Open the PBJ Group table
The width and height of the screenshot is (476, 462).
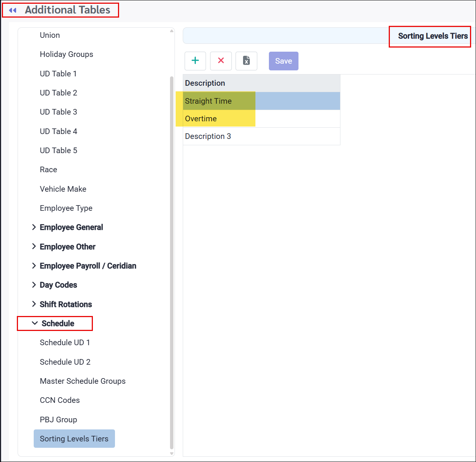(58, 420)
